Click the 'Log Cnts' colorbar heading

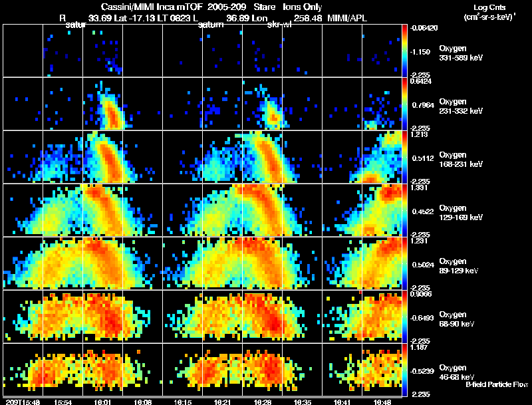coord(489,7)
